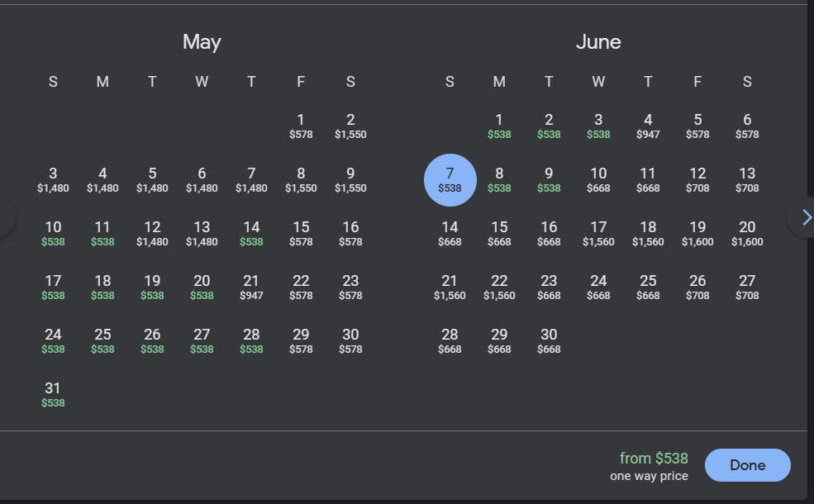
Task: Pick June 30 with $668 fare
Action: [549, 340]
